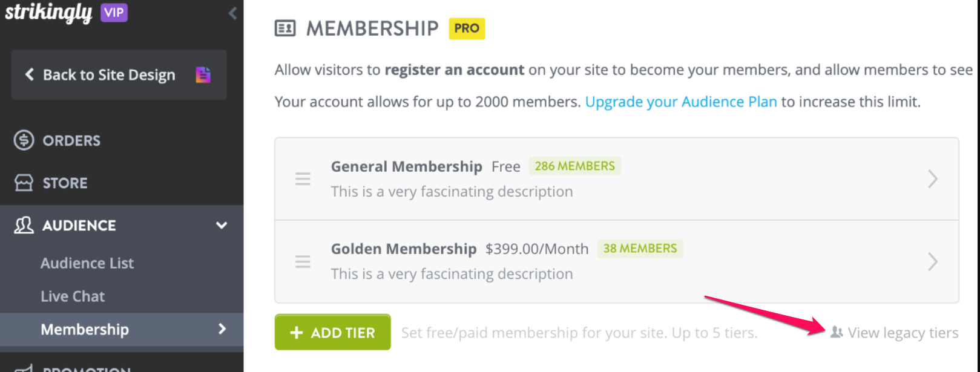This screenshot has width=980, height=372.
Task: Collapse the Audience section chevron
Action: (x=222, y=225)
